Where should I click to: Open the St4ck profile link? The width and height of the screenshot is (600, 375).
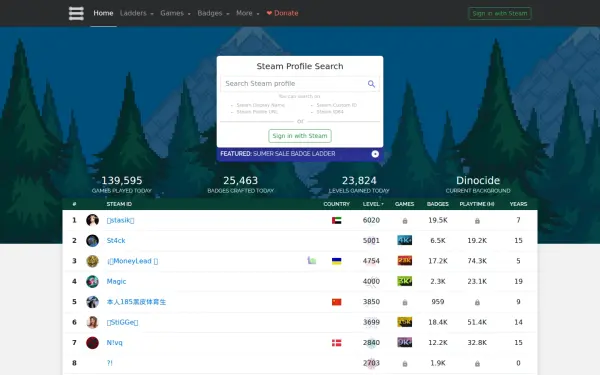(x=116, y=241)
